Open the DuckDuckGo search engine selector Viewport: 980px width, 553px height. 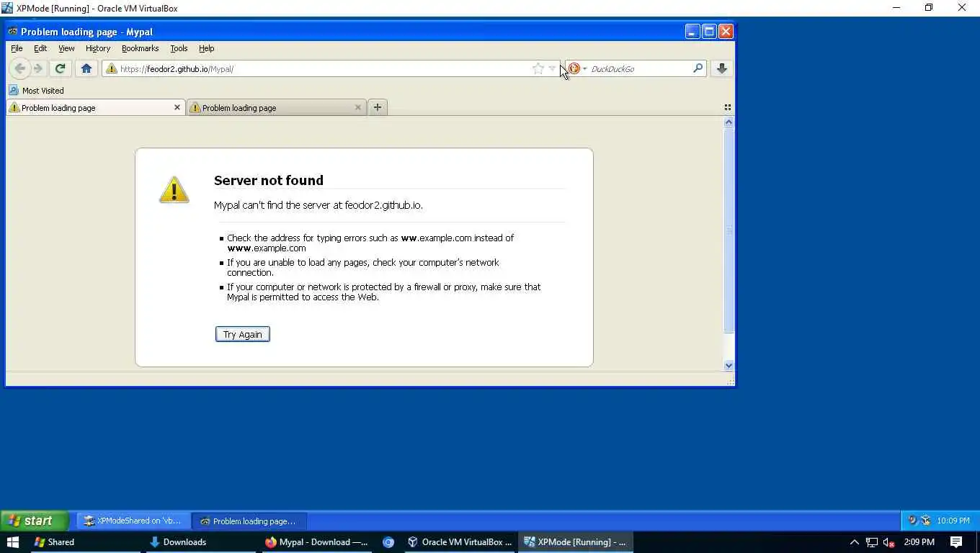pos(577,68)
